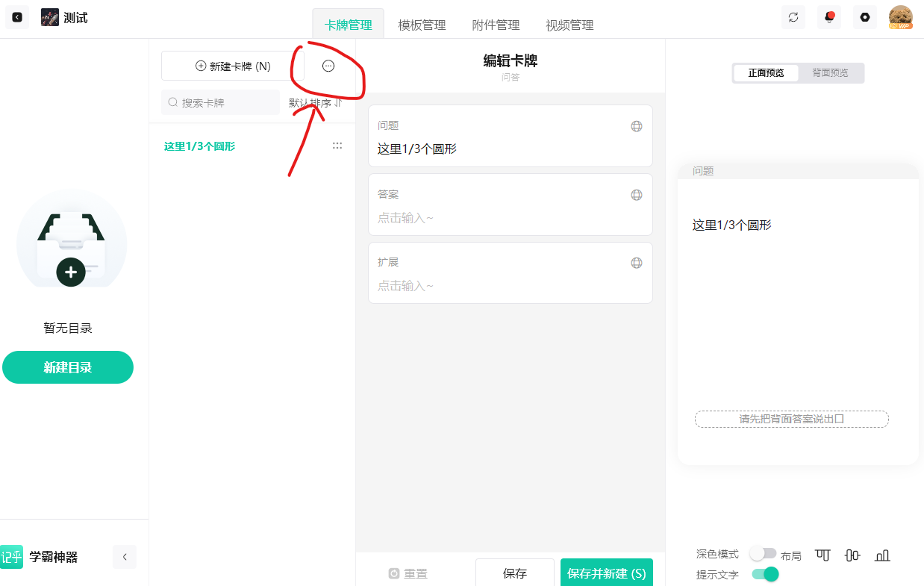This screenshot has width=924, height=586.
Task: Select the bottom-aligned layout icon
Action: 882,555
